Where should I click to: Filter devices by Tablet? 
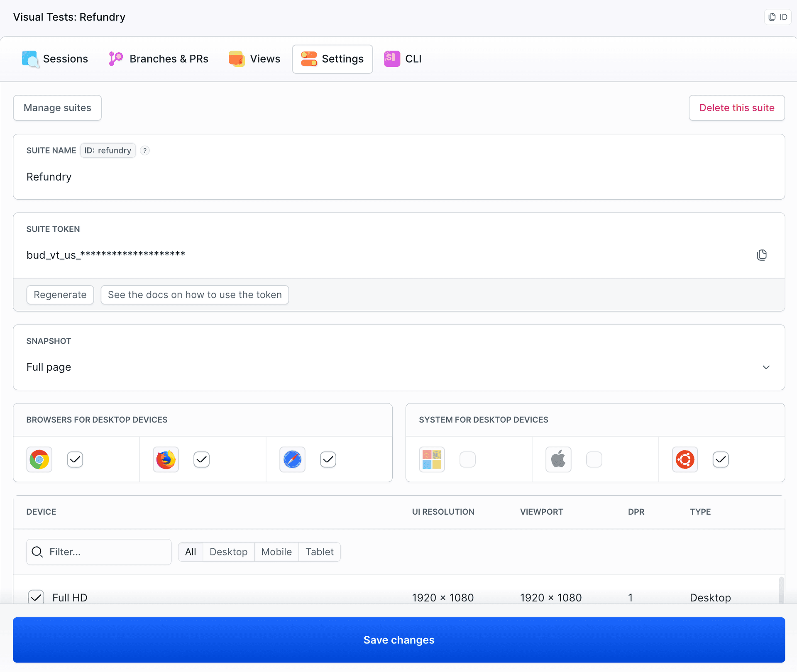click(320, 552)
